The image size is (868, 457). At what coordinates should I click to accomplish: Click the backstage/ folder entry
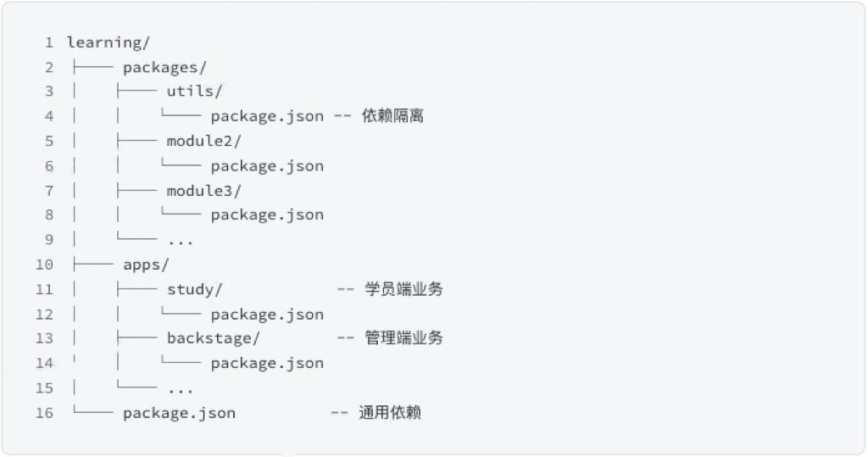pos(213,338)
